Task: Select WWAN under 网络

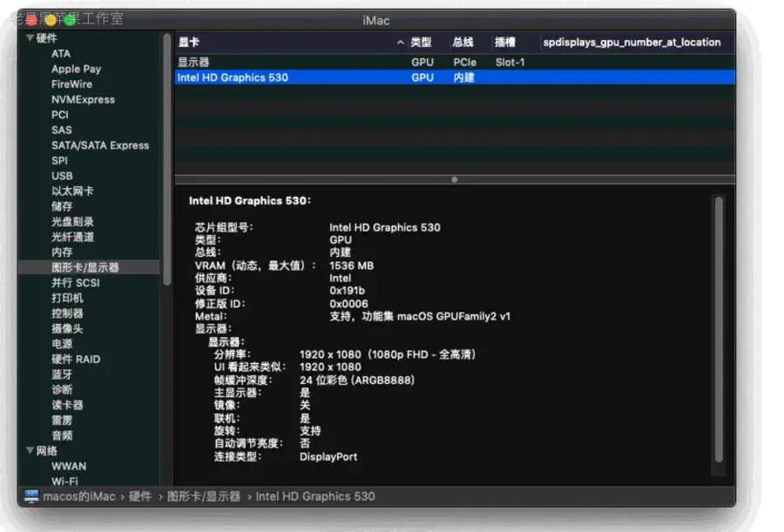Action: pos(69,466)
